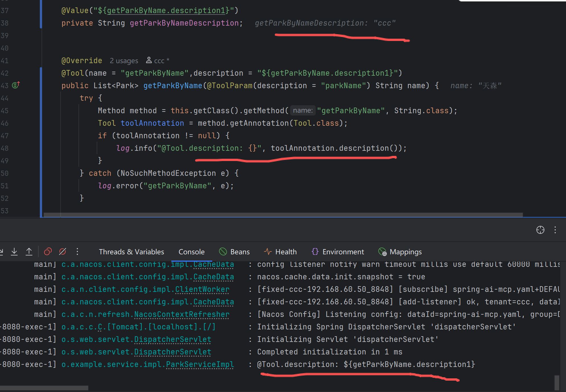Click the View Breakpoints red circles icon
The height and width of the screenshot is (392, 566).
[48, 251]
